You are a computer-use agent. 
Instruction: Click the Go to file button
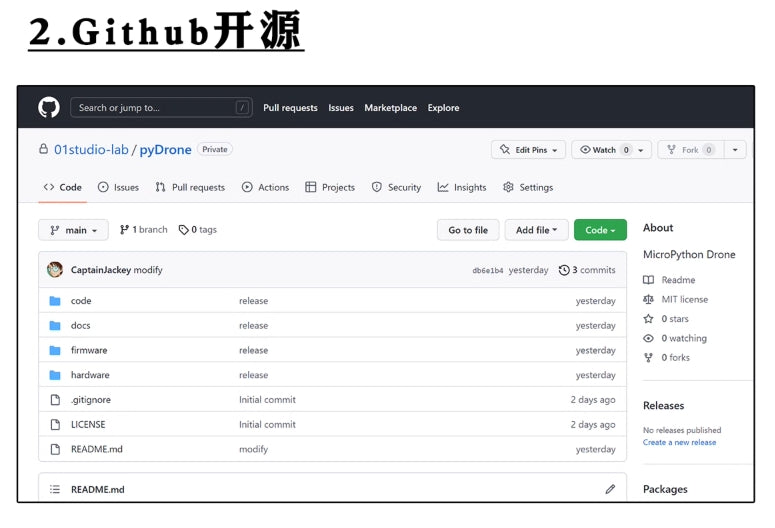point(468,230)
